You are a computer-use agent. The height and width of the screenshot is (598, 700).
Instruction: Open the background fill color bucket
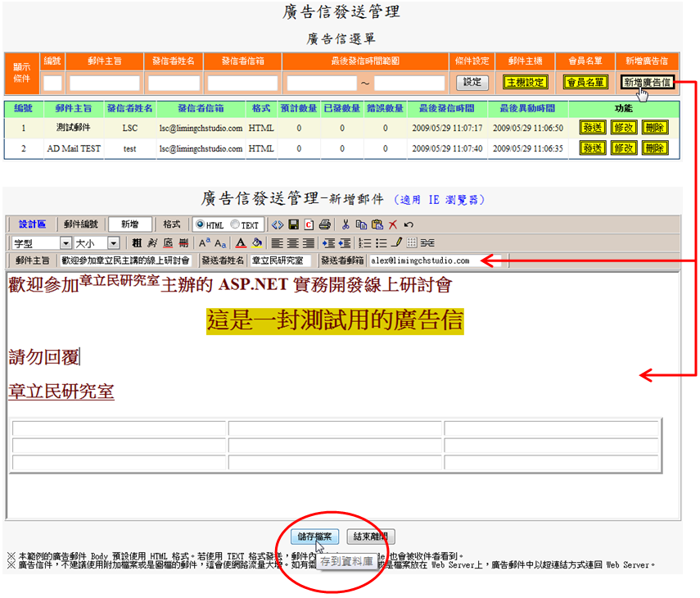pyautogui.click(x=257, y=243)
